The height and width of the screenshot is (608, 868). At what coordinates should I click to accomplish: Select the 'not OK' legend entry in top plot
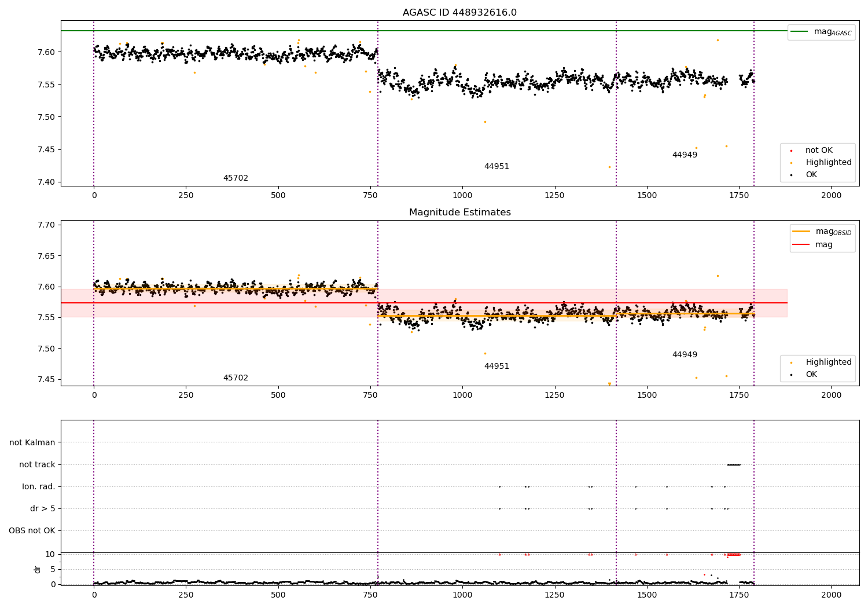[x=819, y=151]
